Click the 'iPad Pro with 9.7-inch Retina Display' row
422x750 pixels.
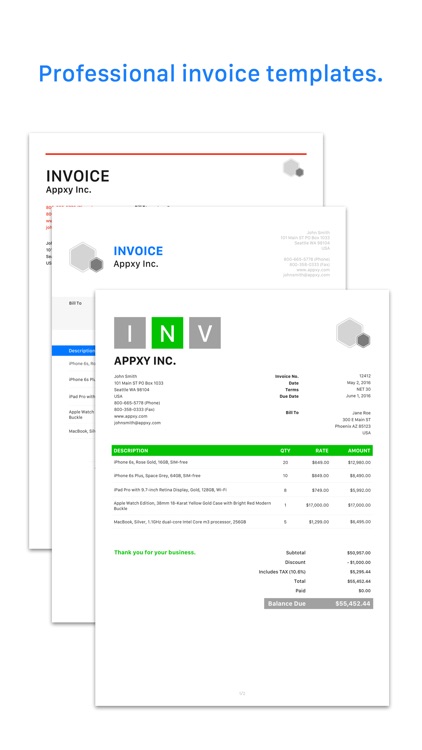(242, 490)
